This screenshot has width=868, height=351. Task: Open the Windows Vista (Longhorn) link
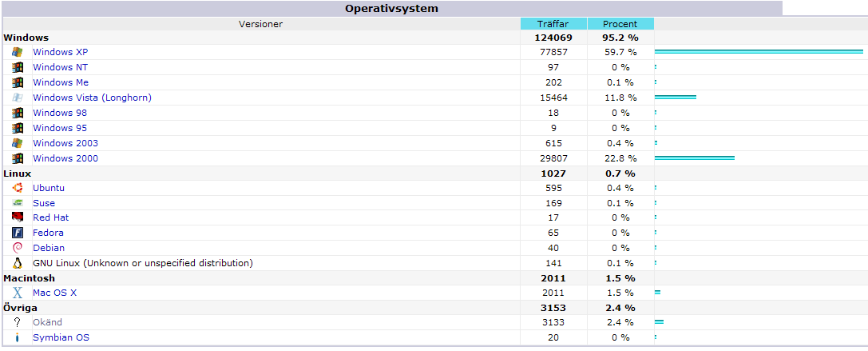tap(92, 98)
